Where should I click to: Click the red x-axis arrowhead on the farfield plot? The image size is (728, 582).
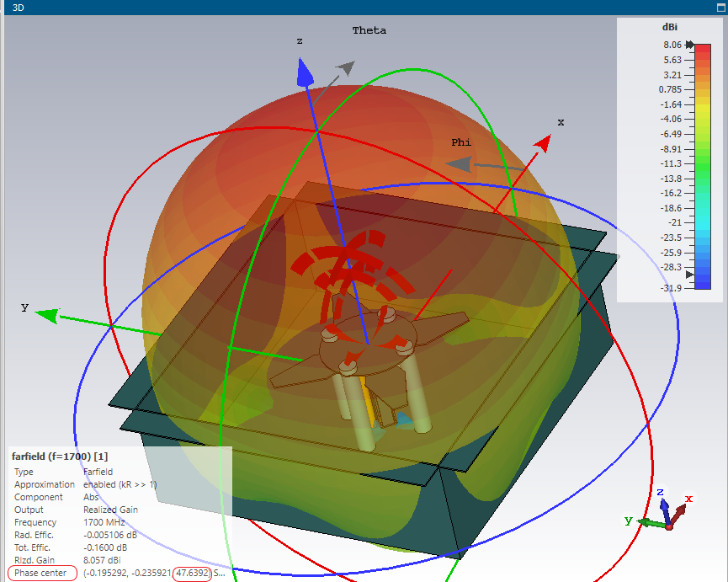tap(543, 142)
